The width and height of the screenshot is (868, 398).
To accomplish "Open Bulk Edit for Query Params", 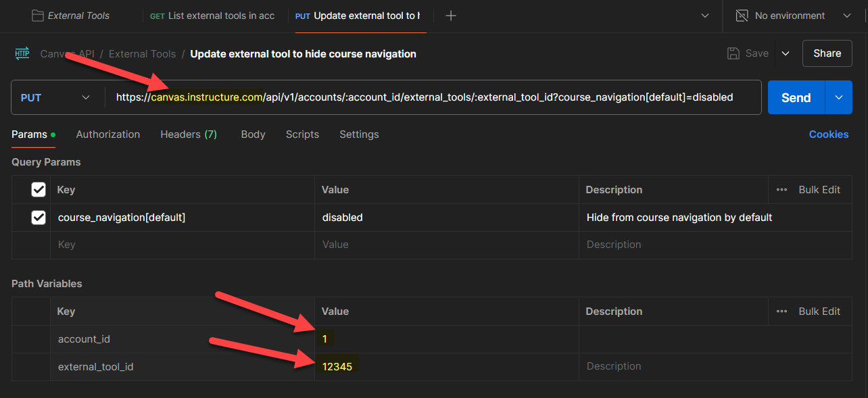I will [819, 190].
